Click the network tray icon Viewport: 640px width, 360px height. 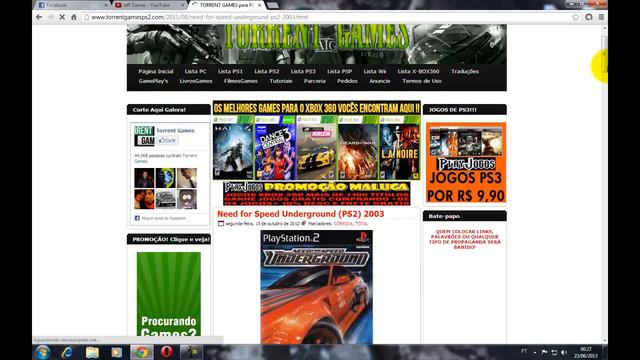point(554,352)
